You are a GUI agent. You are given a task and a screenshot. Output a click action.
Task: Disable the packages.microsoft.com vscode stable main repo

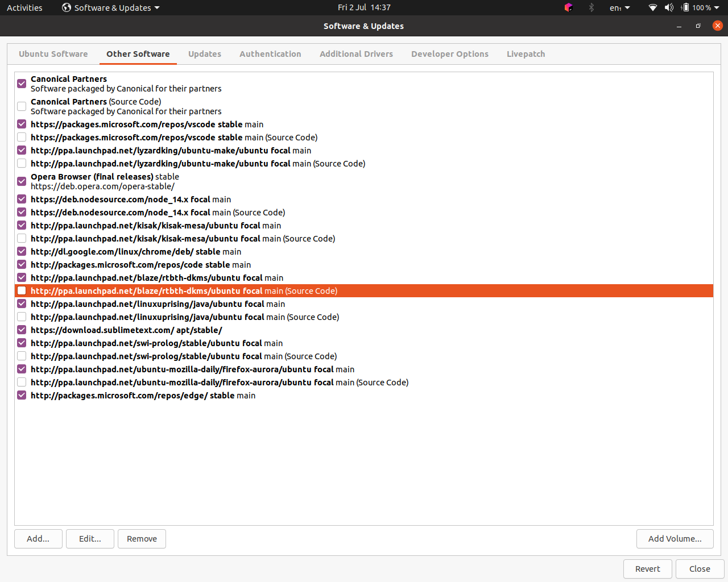pyautogui.click(x=22, y=124)
